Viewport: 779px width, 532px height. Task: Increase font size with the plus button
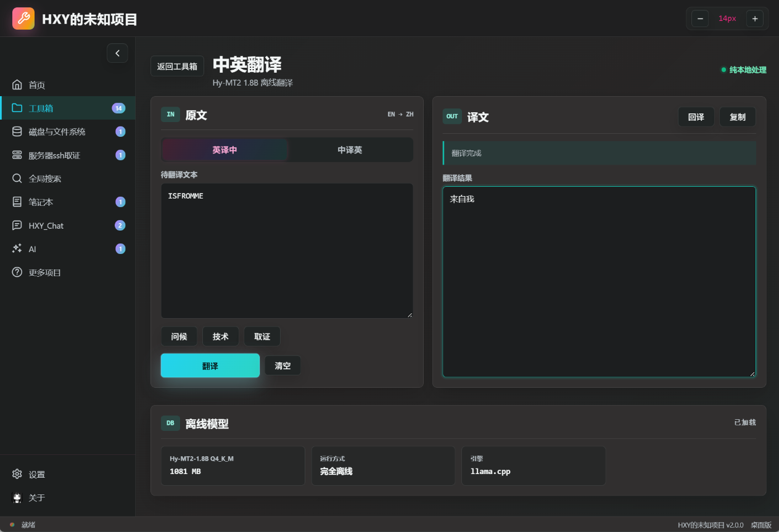(754, 18)
